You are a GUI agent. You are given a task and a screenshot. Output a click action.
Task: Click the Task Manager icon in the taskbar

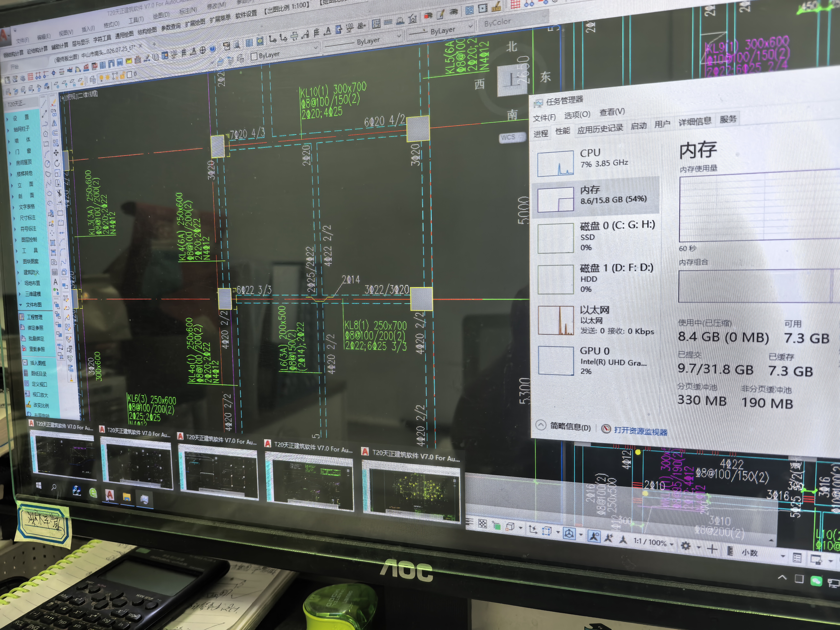(144, 499)
